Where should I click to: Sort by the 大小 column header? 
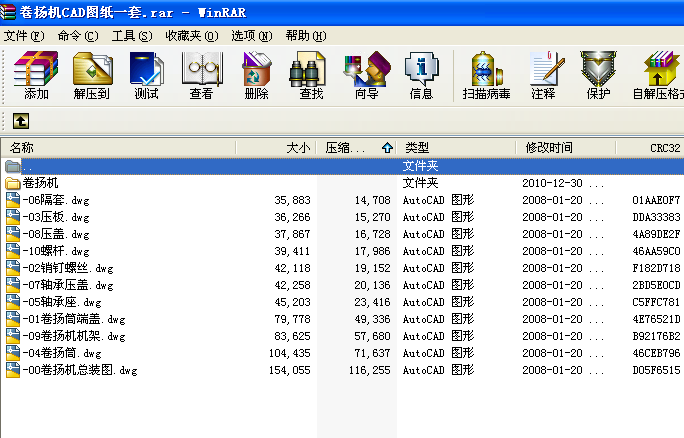pos(276,148)
